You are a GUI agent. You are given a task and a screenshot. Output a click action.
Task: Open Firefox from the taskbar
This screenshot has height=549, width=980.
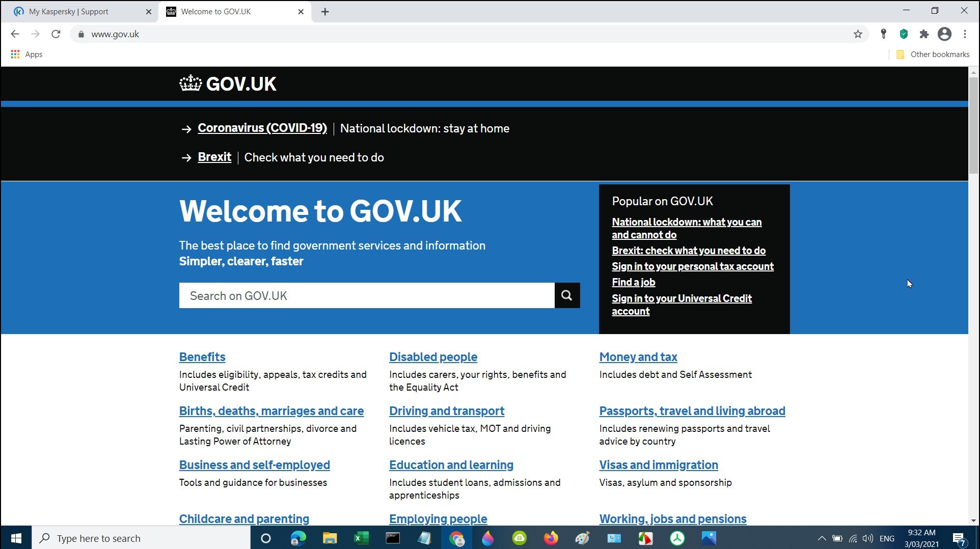551,538
